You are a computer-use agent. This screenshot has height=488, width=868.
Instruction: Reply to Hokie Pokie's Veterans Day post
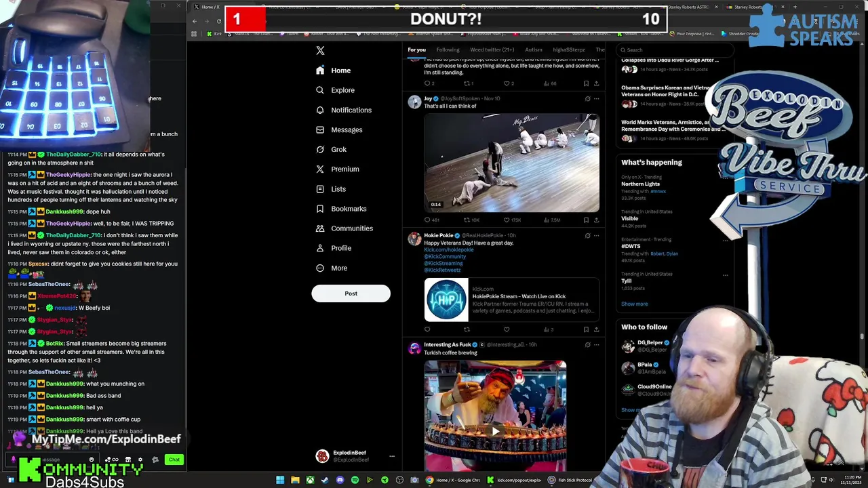(x=427, y=329)
